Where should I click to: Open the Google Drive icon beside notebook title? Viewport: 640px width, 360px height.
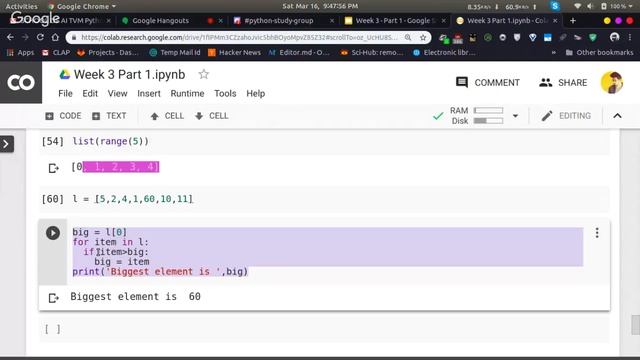(64, 74)
